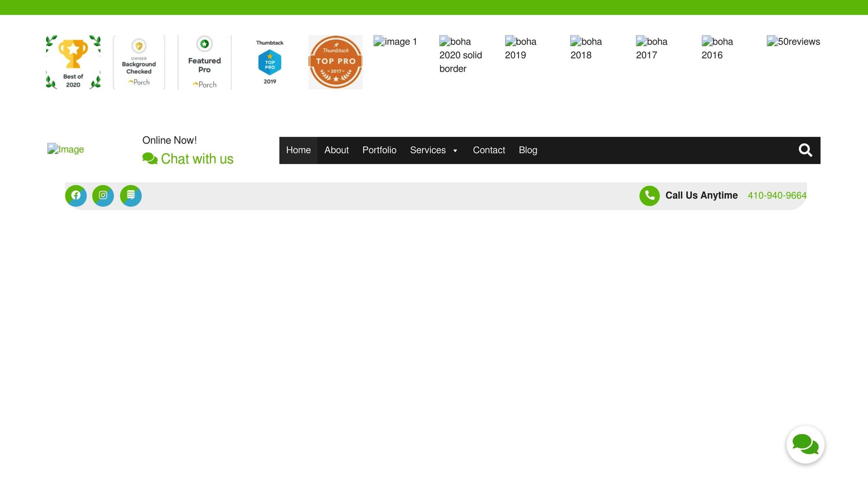Click the Chat with us link
The width and height of the screenshot is (868, 488).
188,159
